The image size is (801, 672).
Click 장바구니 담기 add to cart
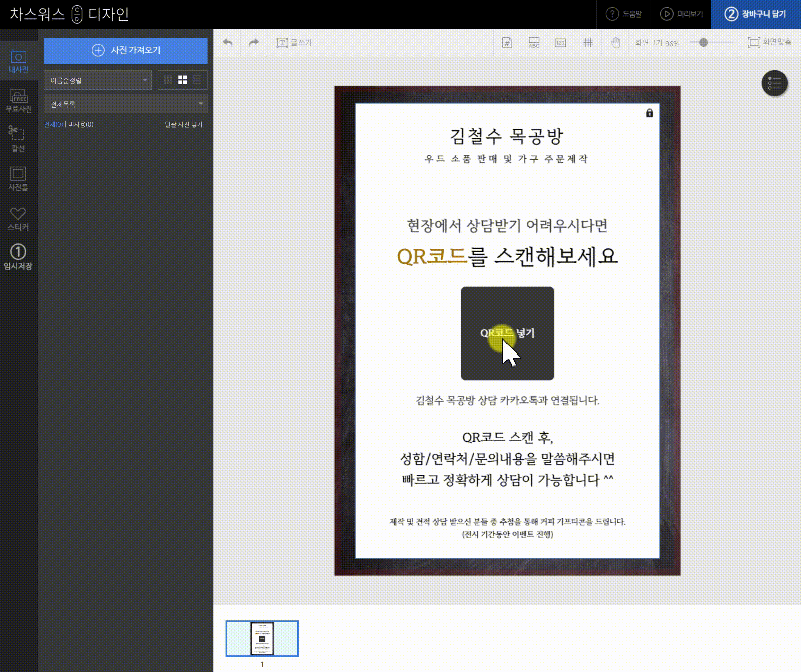pyautogui.click(x=756, y=14)
